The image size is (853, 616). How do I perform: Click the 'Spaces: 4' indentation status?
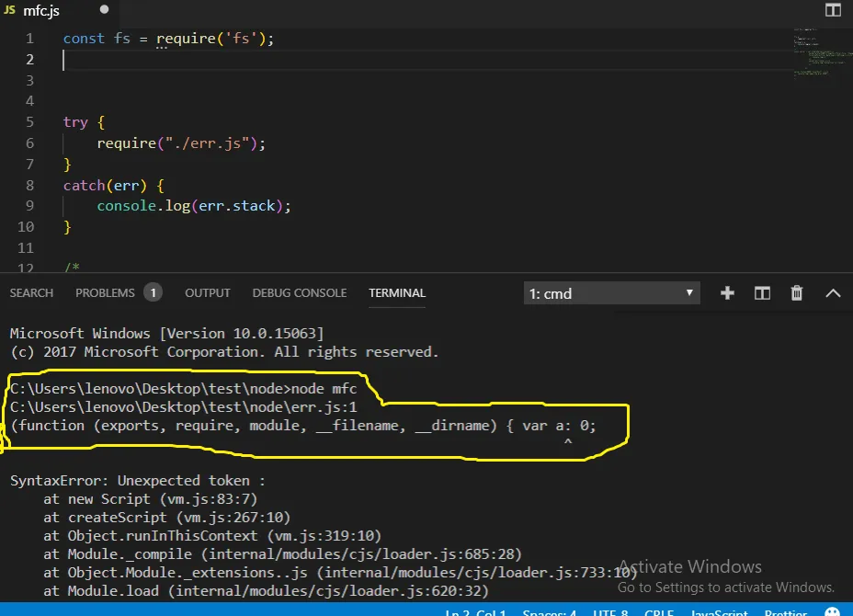(x=549, y=612)
